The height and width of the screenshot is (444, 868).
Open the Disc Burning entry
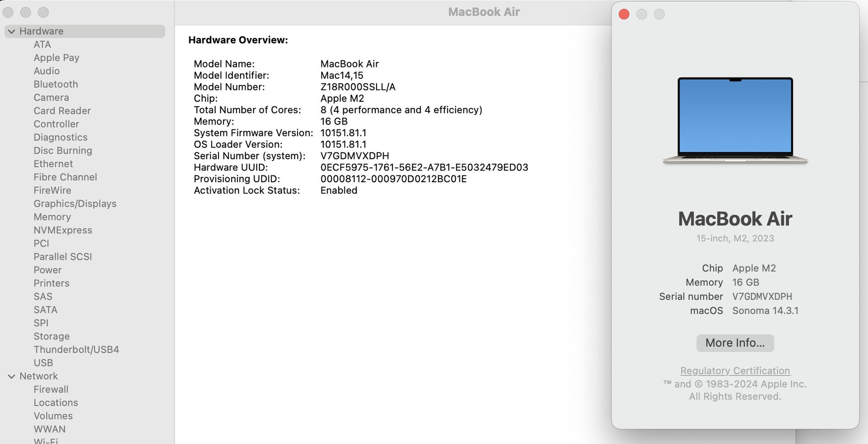click(x=63, y=151)
